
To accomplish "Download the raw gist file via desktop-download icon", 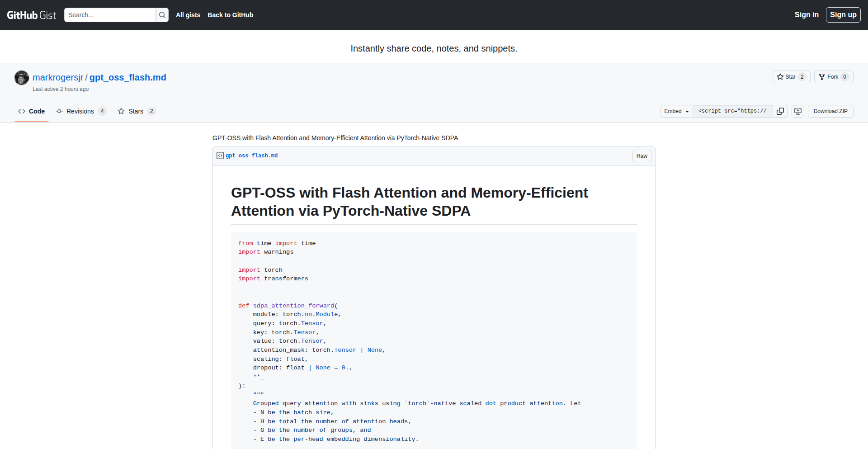I will coord(797,111).
